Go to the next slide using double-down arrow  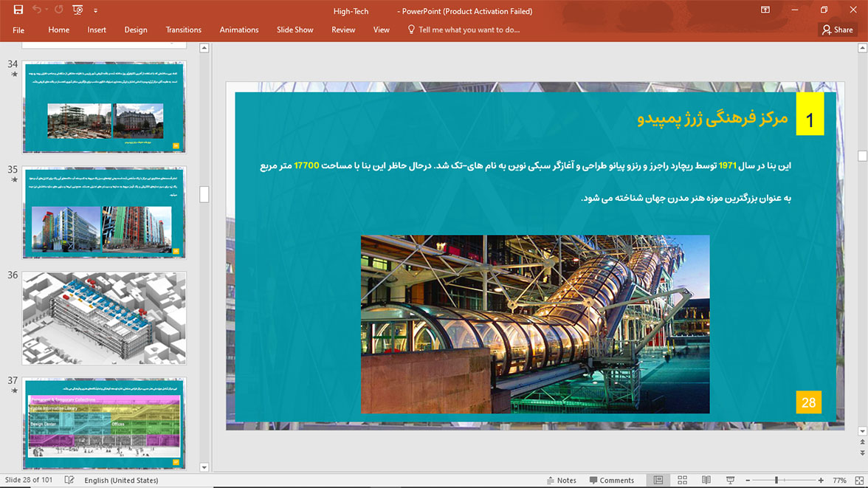coord(862,453)
